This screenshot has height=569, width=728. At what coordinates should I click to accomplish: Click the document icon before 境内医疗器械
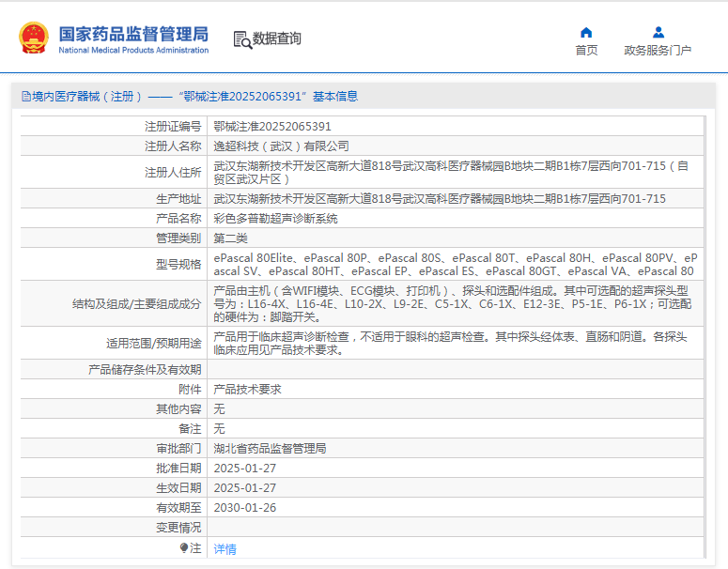point(26,97)
